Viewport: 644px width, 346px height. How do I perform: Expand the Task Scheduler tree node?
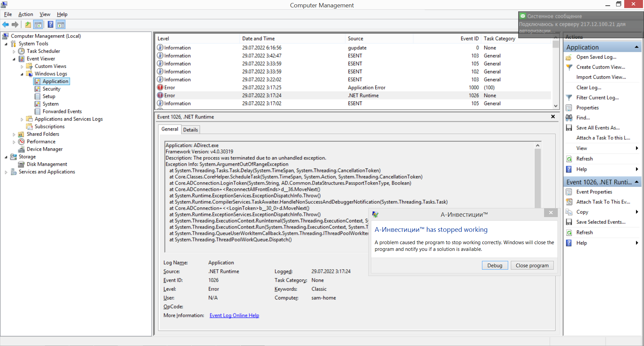click(x=14, y=52)
